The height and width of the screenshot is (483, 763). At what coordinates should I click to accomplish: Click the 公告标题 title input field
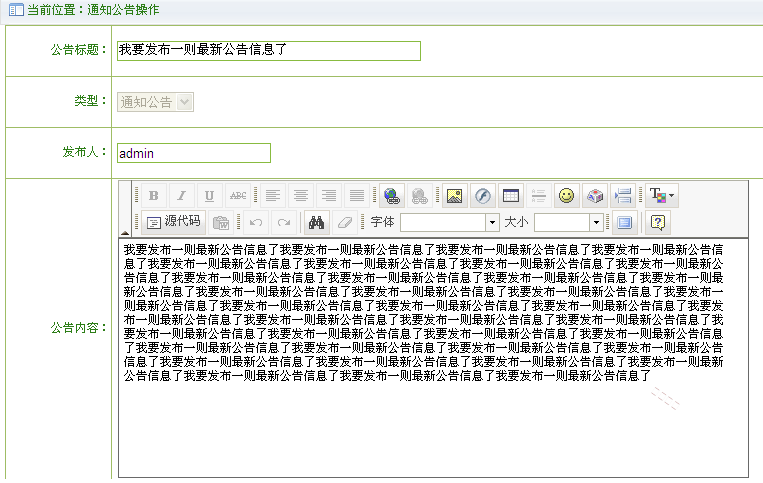point(269,51)
